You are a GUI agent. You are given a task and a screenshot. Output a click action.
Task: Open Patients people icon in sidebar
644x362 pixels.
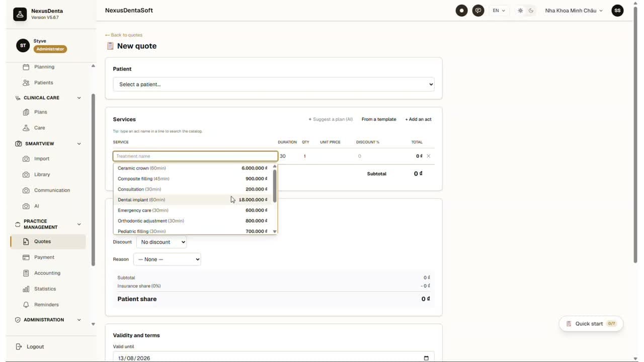point(26,82)
